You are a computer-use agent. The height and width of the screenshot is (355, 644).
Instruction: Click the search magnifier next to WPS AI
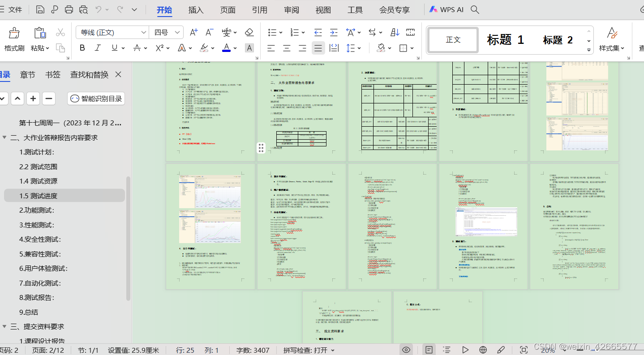[475, 9]
